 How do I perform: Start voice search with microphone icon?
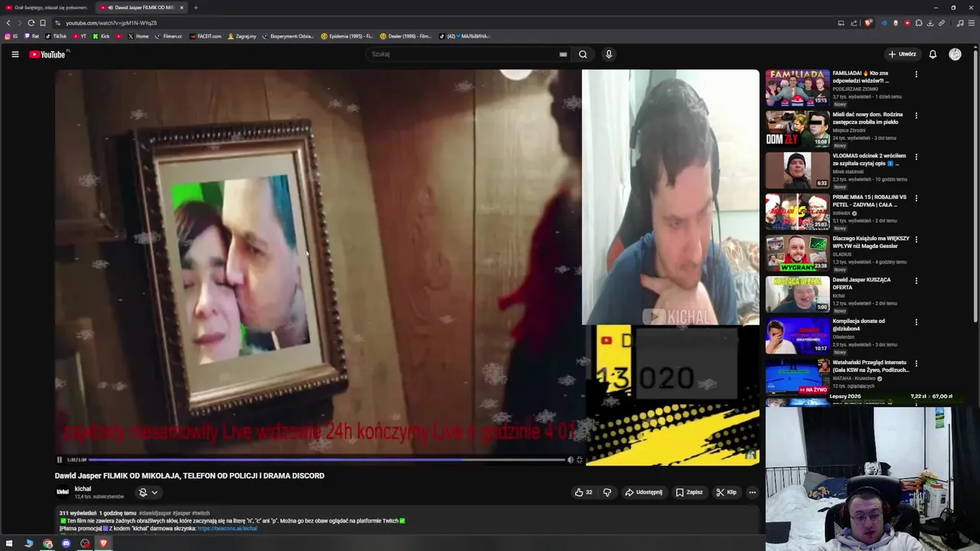(609, 54)
